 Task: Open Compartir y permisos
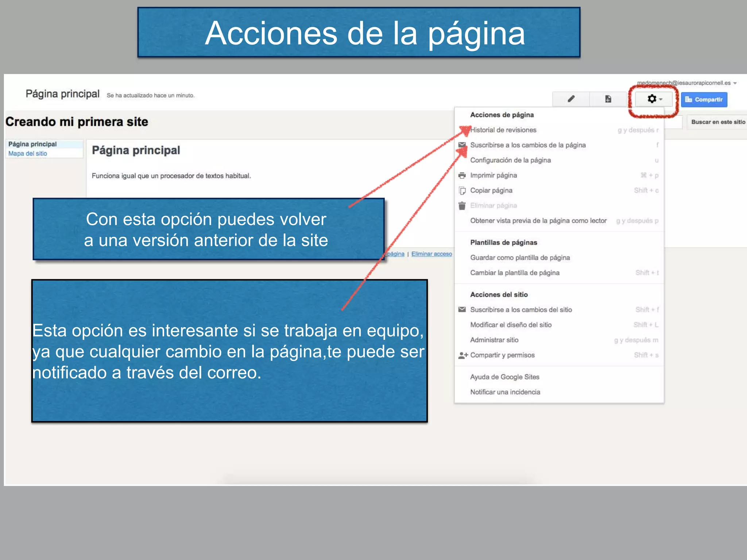tap(559, 355)
